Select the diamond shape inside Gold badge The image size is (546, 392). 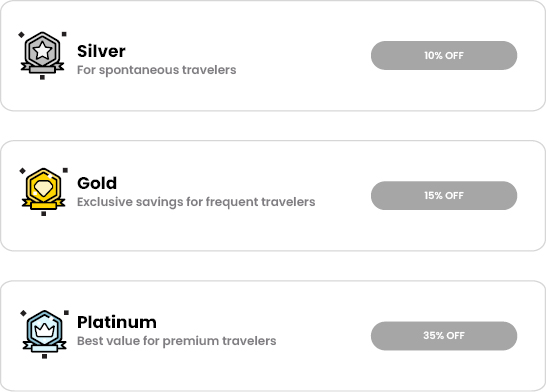point(43,188)
